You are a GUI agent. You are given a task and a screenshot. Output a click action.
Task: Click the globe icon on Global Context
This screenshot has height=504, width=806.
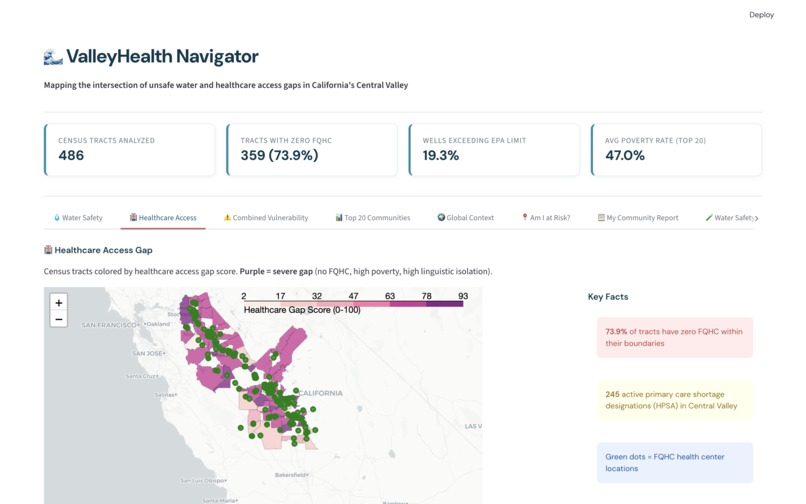click(441, 218)
